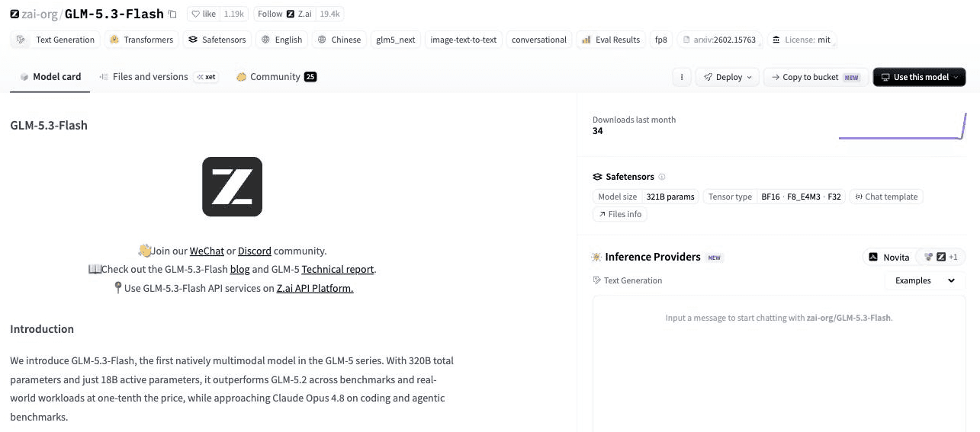The height and width of the screenshot is (432, 980).
Task: Click the NEW badge beside Inference Providers
Action: coord(714,258)
